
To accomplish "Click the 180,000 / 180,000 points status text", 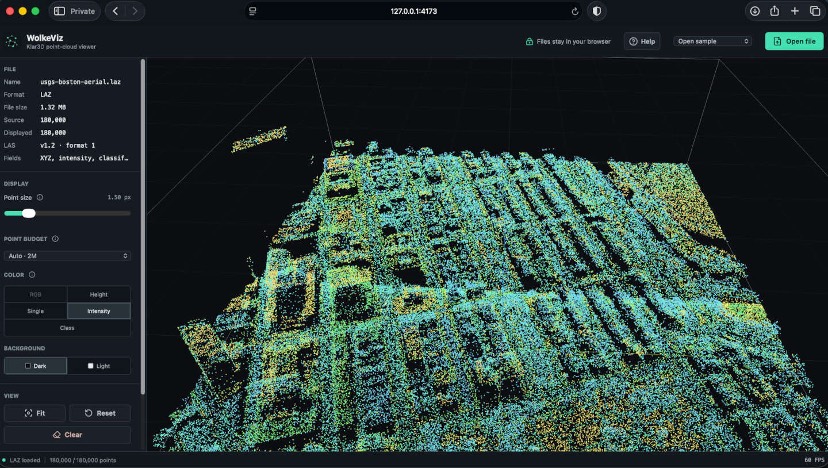I will click(x=82, y=460).
